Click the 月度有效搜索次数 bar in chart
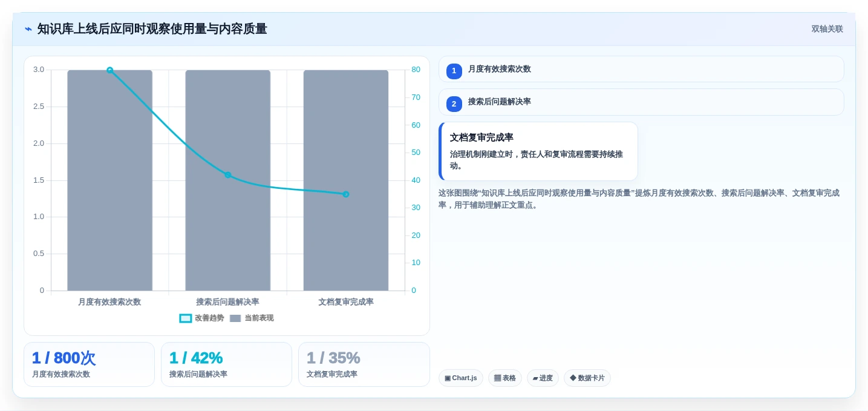The width and height of the screenshot is (868, 411). click(109, 180)
